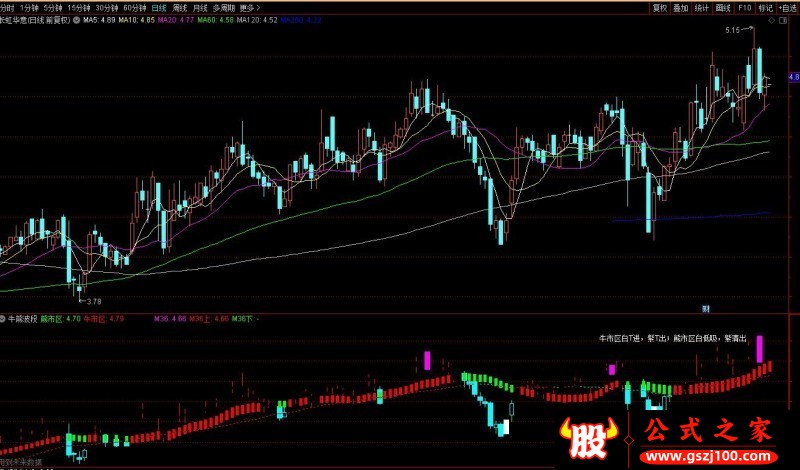Click the stock title (日线 前复权) label

[35, 20]
